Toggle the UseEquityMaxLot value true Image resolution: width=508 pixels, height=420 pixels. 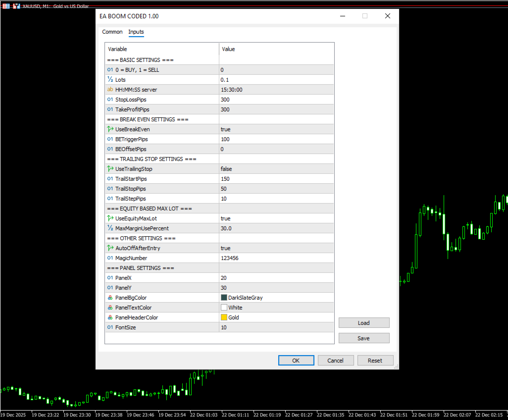pyautogui.click(x=276, y=218)
